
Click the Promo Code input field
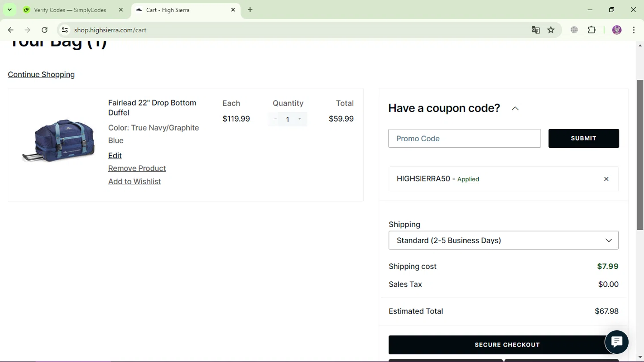click(464, 138)
